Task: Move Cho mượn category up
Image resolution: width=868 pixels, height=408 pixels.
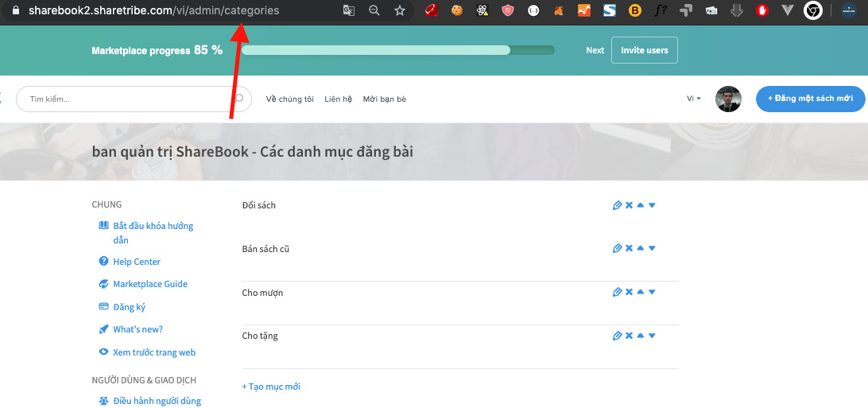Action: coord(641,292)
